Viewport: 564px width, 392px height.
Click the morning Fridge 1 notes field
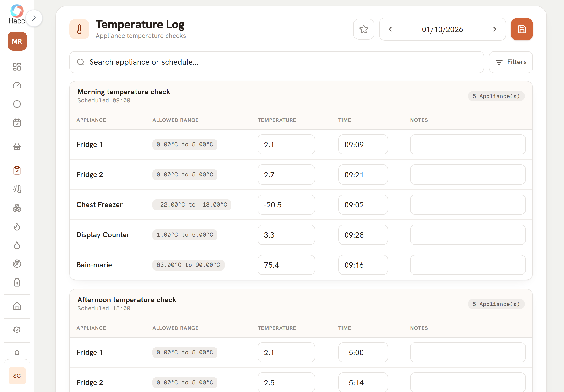pos(467,144)
